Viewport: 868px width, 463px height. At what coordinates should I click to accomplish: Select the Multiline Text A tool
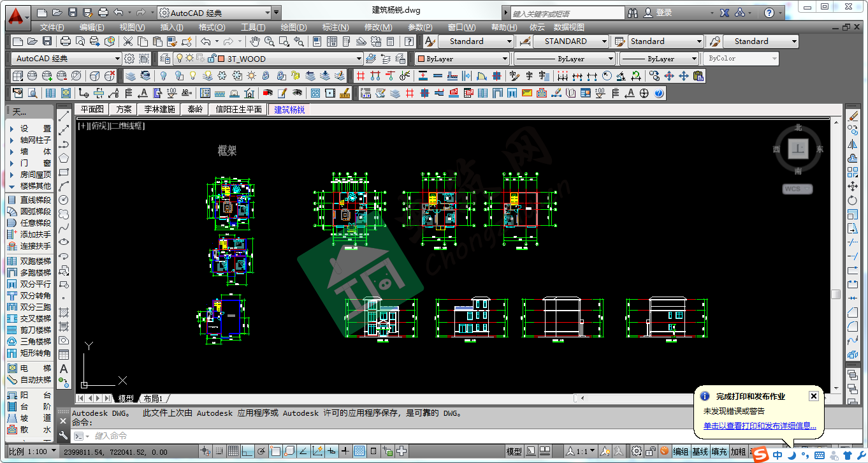pos(64,369)
